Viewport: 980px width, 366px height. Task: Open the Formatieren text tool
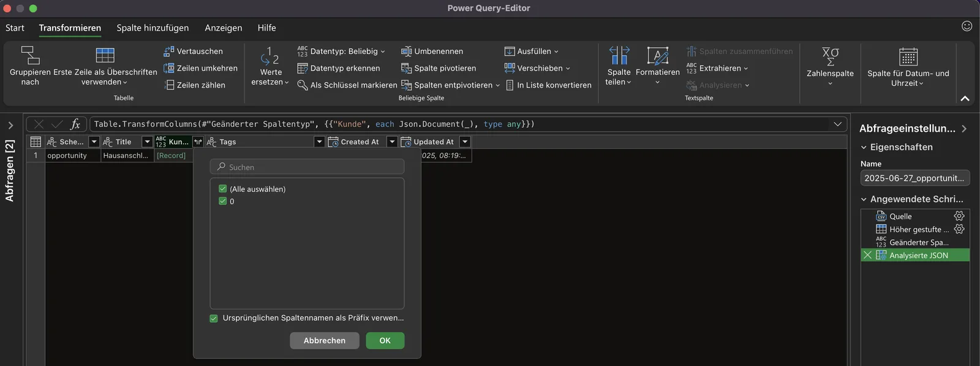658,66
